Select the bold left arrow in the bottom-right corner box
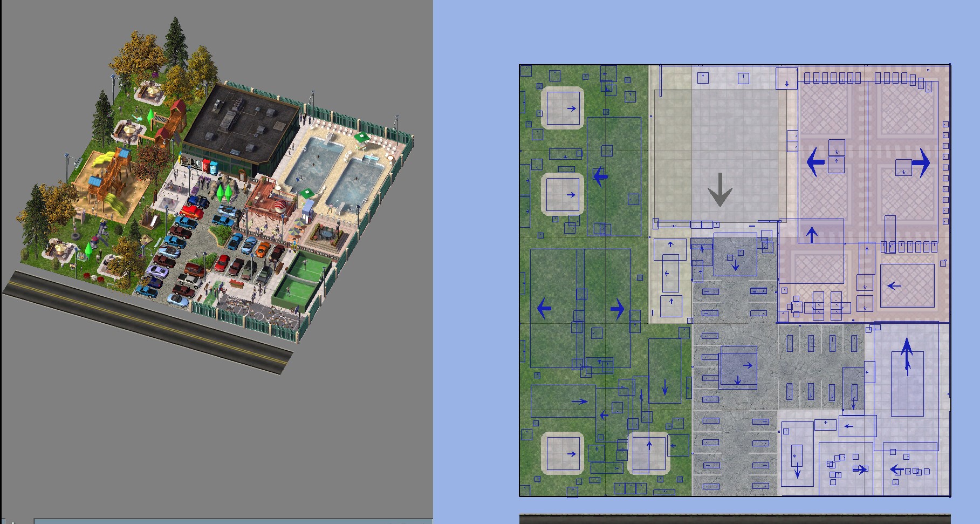This screenshot has height=524, width=980. pyautogui.click(x=896, y=469)
